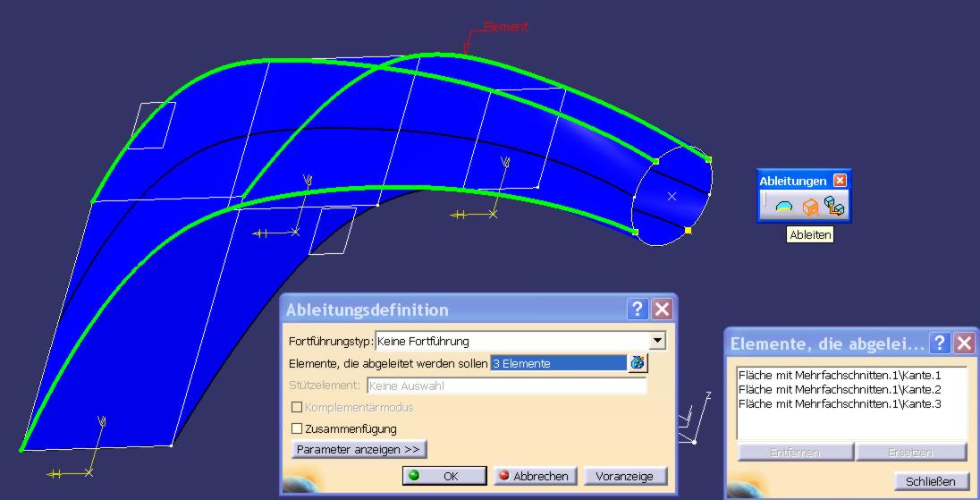The height and width of the screenshot is (500, 980).
Task: Close the Ableitungen toolbar
Action: pos(840,181)
